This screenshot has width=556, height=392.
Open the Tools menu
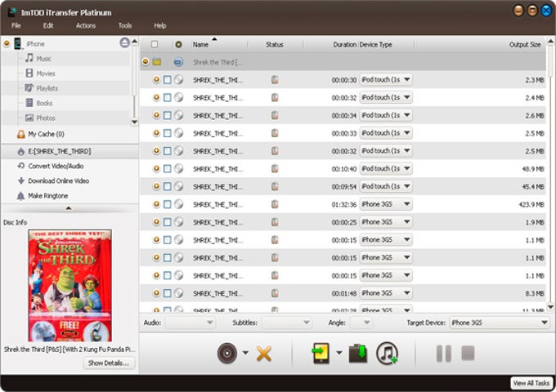click(125, 25)
